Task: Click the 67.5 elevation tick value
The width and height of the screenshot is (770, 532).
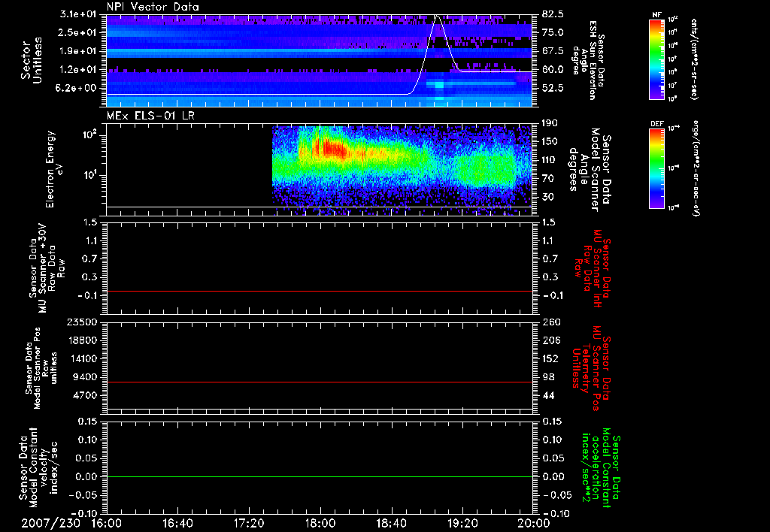Action: [x=553, y=51]
